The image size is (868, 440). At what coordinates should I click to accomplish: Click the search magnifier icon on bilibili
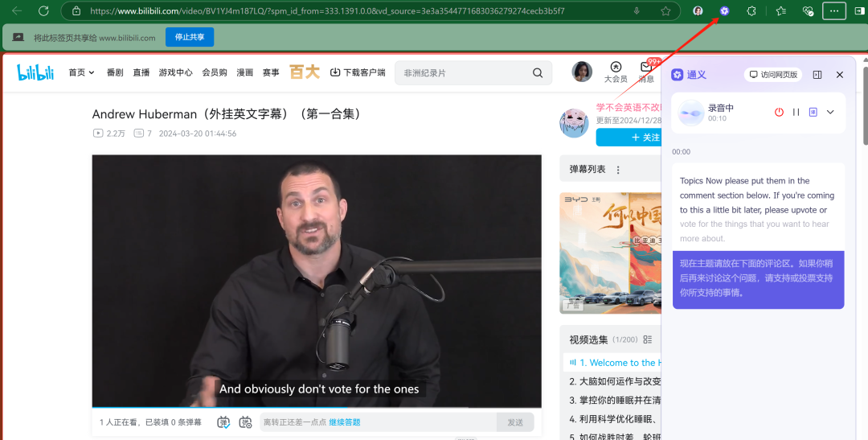[538, 72]
